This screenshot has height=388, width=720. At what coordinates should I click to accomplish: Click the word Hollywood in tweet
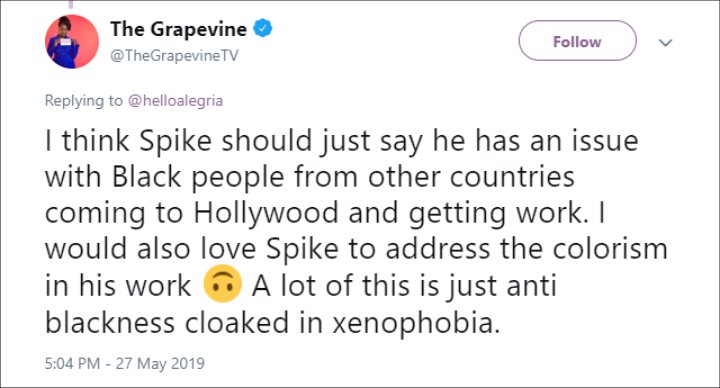point(266,214)
